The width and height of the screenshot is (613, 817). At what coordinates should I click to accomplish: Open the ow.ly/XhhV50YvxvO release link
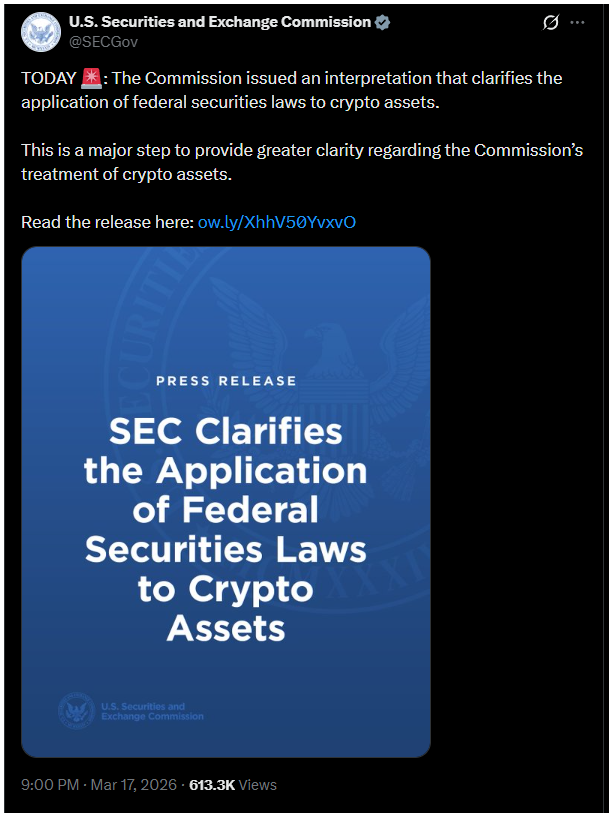pyautogui.click(x=277, y=222)
